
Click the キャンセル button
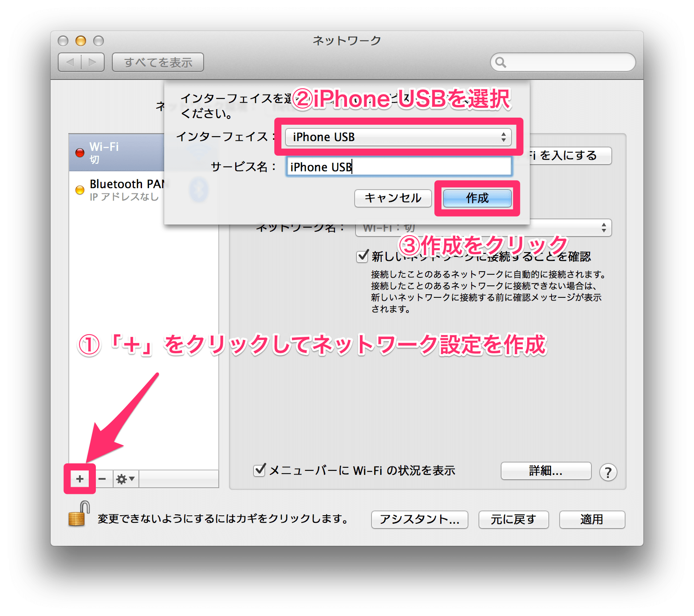click(393, 198)
